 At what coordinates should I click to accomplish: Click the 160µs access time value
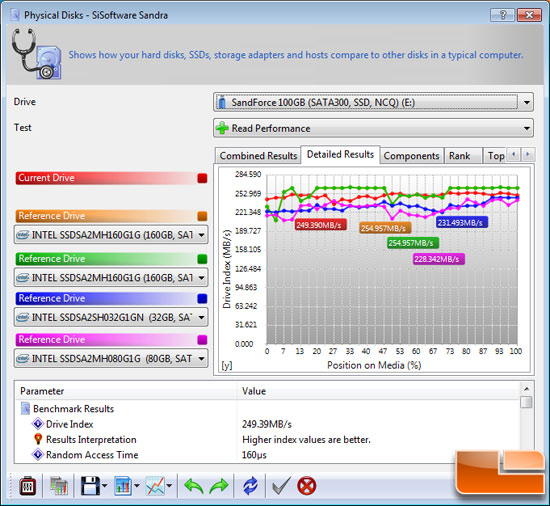point(254,455)
